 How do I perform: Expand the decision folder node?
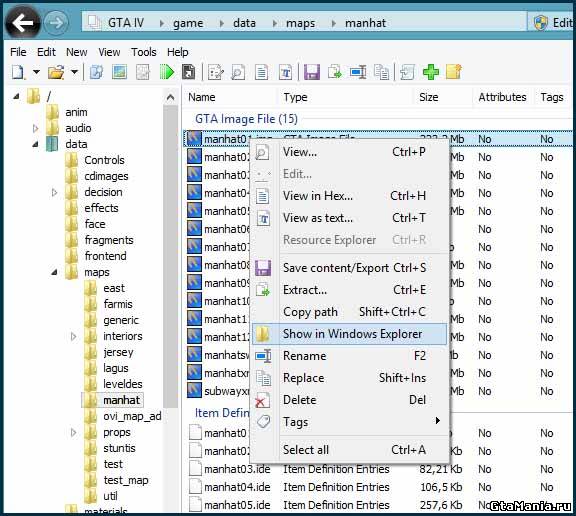pyautogui.click(x=54, y=192)
